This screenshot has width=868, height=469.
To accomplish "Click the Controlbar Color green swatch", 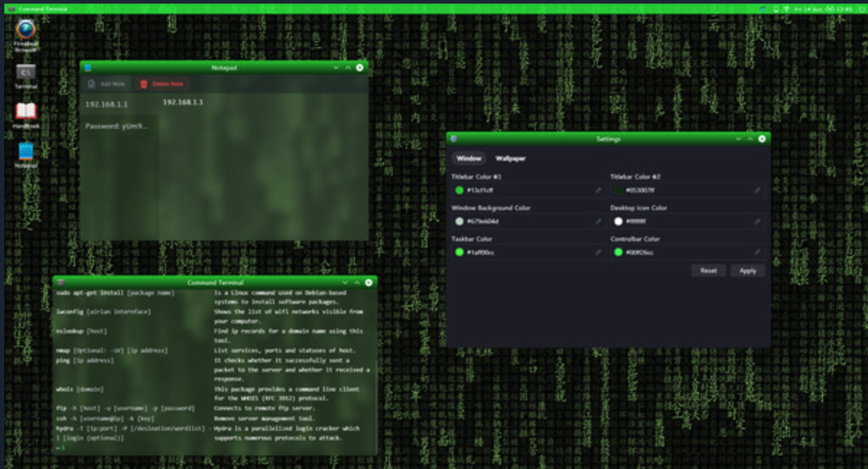I will (618, 253).
